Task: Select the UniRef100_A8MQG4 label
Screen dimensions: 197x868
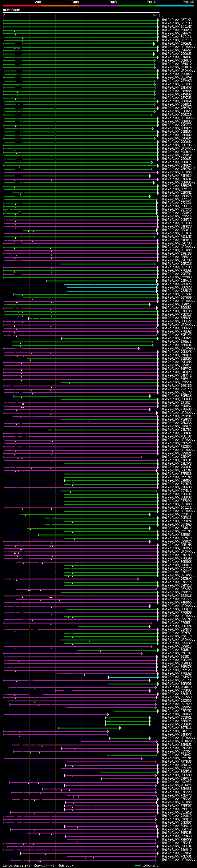Action: 177,101
